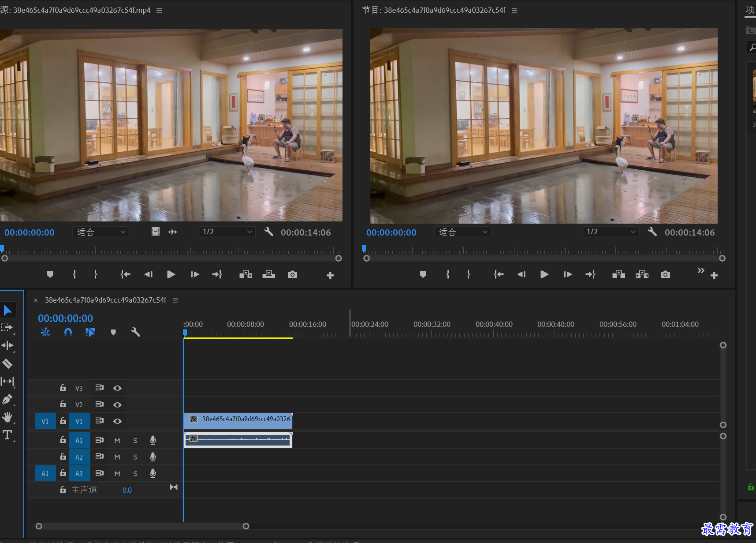Click Overwrite button in source monitor

(268, 274)
